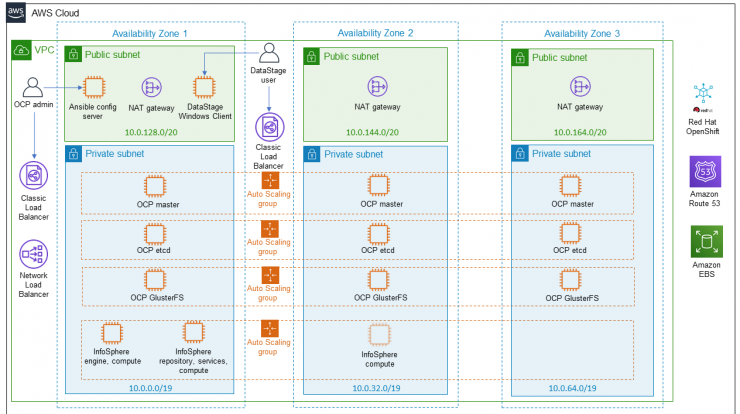Click the NAT gateway icon in 10.0.144.0/20 subnet
The height and width of the screenshot is (414, 740).
377,86
